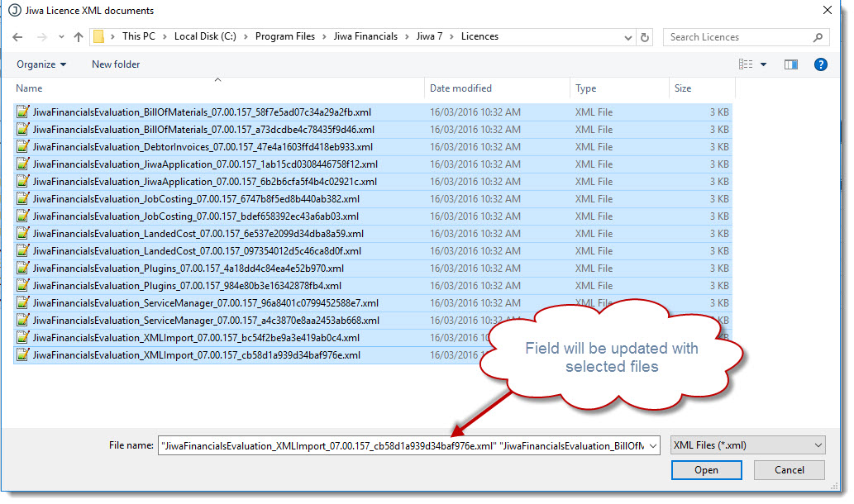Screen dimensions: 854x504
Task: Expand chevron after Jiwa Financials breadcrumb
Action: (407, 36)
